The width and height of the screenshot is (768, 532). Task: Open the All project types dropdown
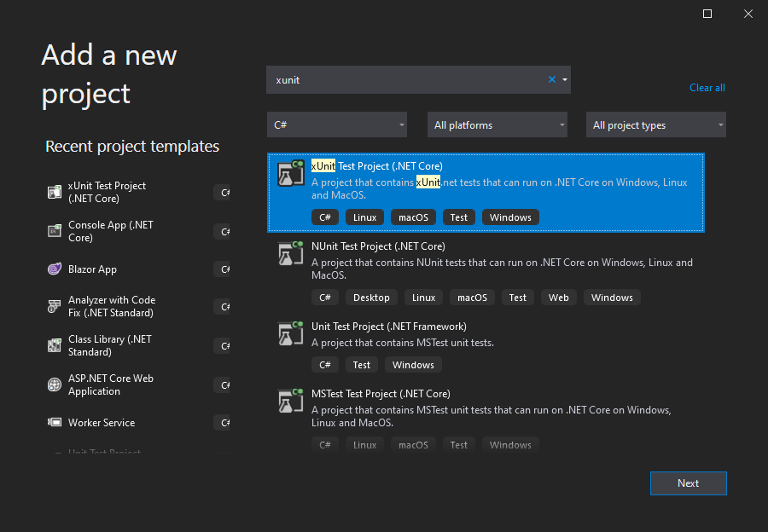click(x=655, y=125)
